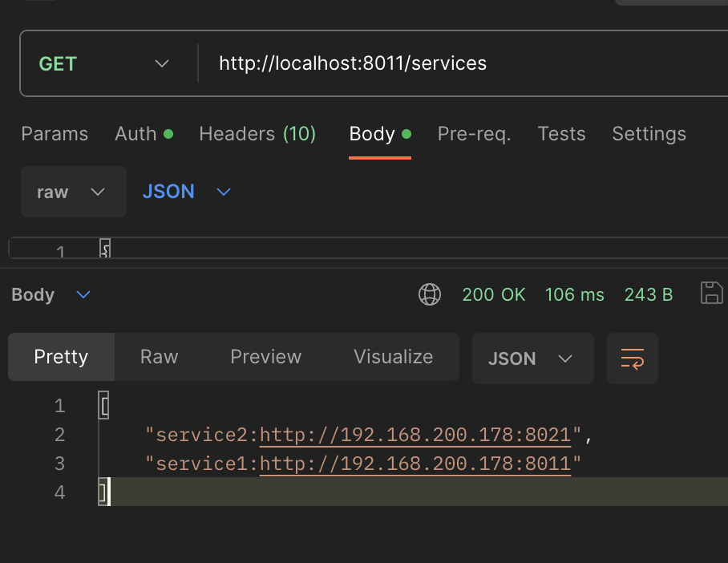Save the response with the floppy disk icon
728x563 pixels.
coord(711,293)
